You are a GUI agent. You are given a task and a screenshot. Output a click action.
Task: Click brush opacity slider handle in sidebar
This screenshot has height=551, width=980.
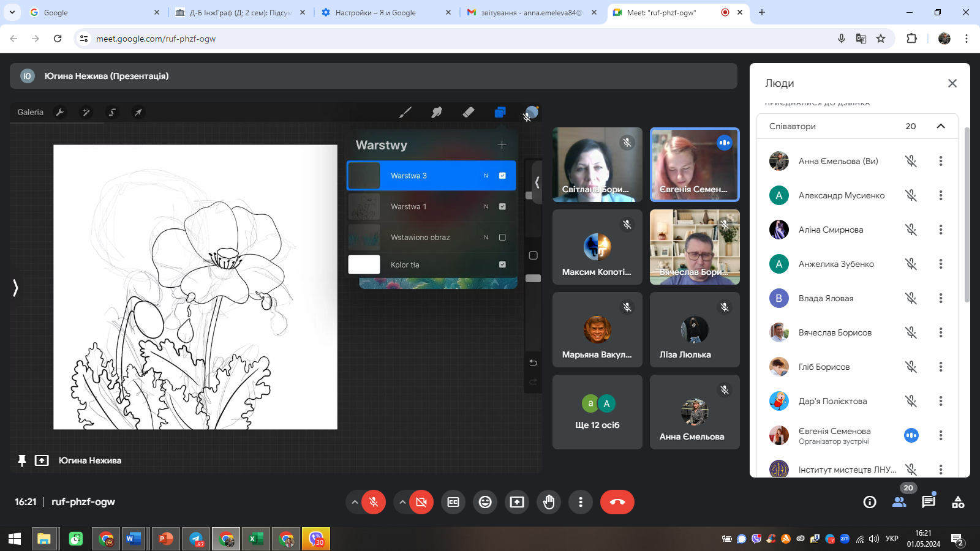pyautogui.click(x=533, y=279)
